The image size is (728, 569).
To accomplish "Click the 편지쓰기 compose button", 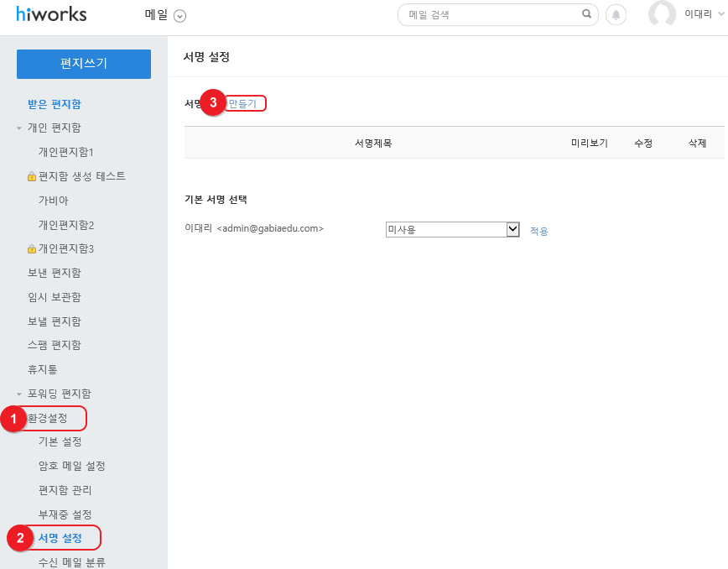I will click(x=84, y=64).
